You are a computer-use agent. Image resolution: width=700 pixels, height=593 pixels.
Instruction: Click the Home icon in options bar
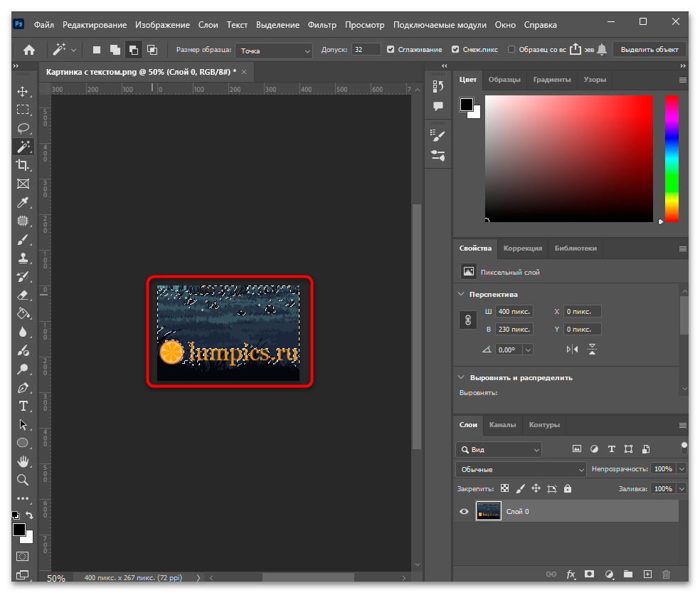click(x=29, y=50)
